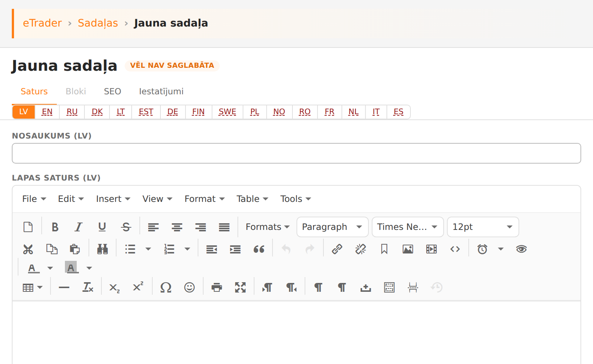This screenshot has width=593, height=364.
Task: Open the text color picker arrow
Action: coord(50,268)
